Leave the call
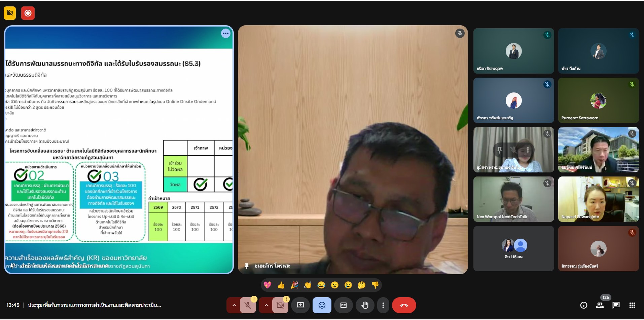This screenshot has height=320, width=644. pyautogui.click(x=404, y=305)
